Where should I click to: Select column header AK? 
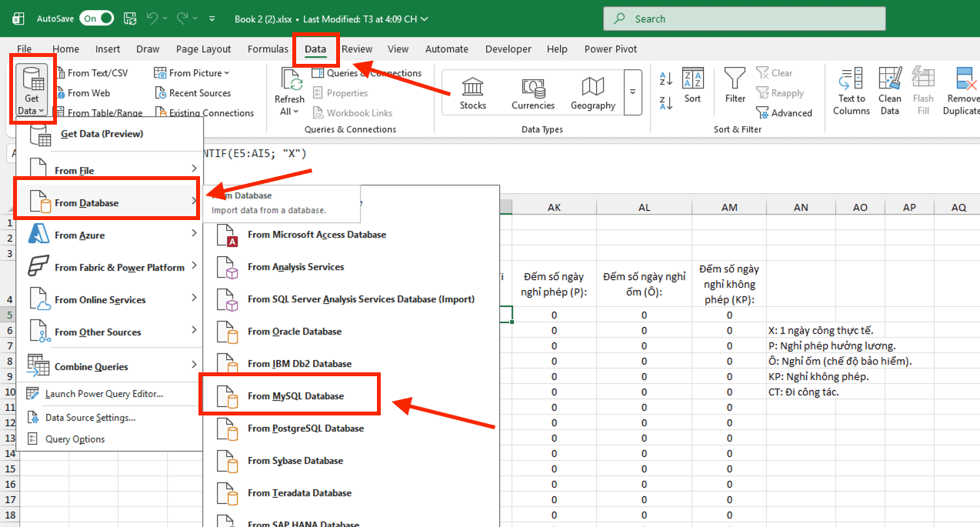[x=554, y=208]
